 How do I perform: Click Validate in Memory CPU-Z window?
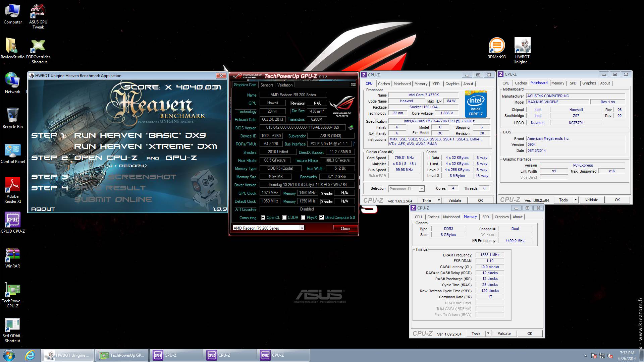click(x=504, y=334)
